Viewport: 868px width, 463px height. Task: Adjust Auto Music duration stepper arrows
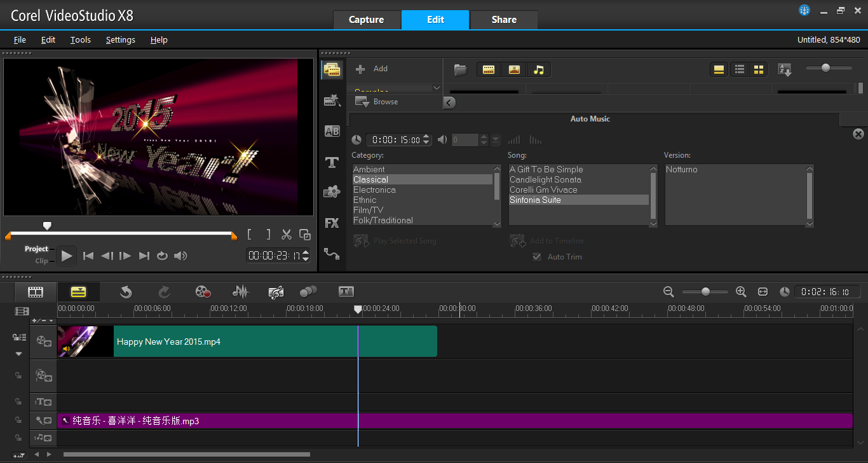click(426, 140)
